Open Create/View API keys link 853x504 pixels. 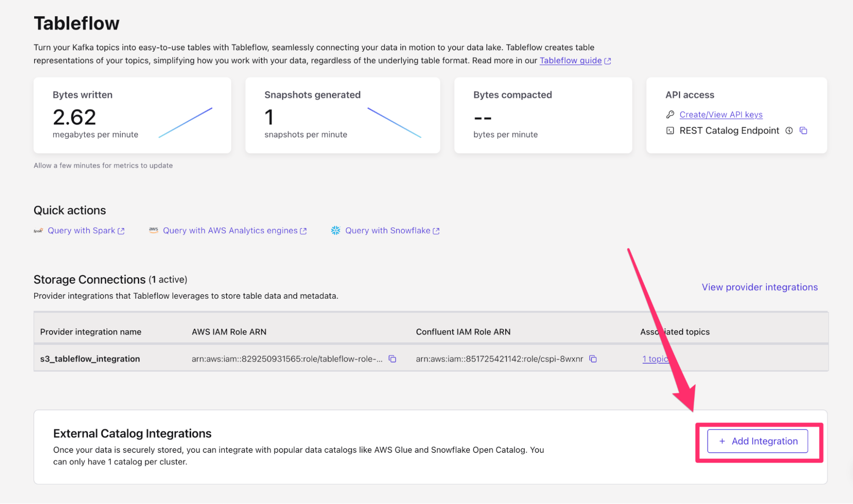(x=721, y=114)
